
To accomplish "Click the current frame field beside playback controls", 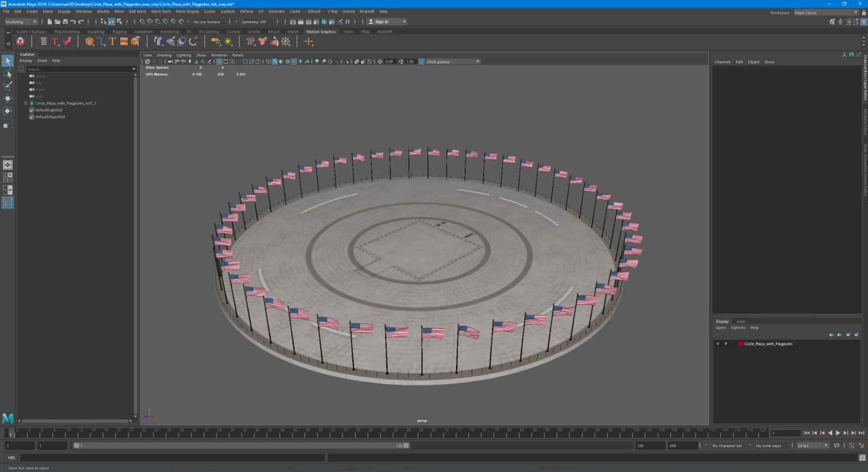I will tap(785, 433).
